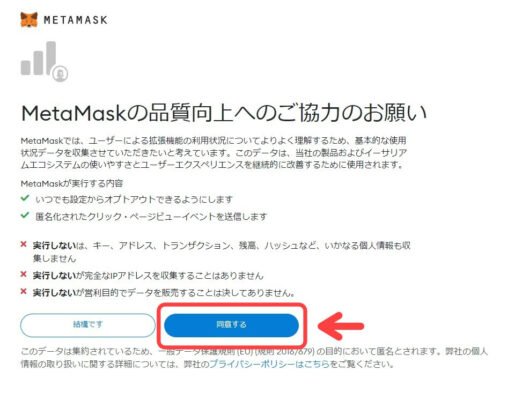Viewport: 522px width, 400px height.
Task: Decline with the 結構です button
Action: pos(88,325)
